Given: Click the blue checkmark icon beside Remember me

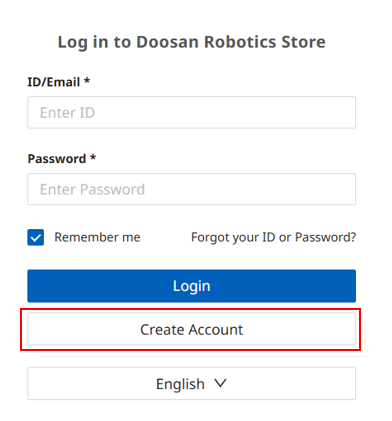Looking at the screenshot, I should (x=36, y=237).
